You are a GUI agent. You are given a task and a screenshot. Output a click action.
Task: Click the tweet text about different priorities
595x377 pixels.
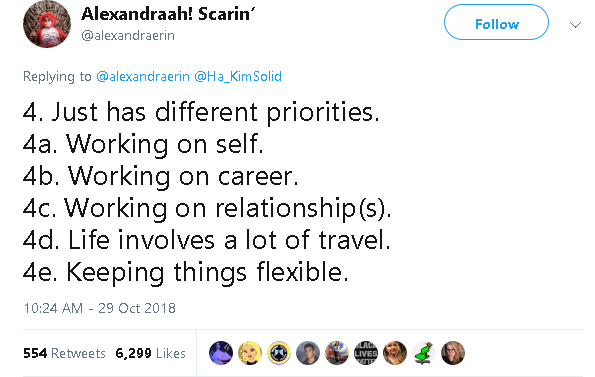point(207,192)
